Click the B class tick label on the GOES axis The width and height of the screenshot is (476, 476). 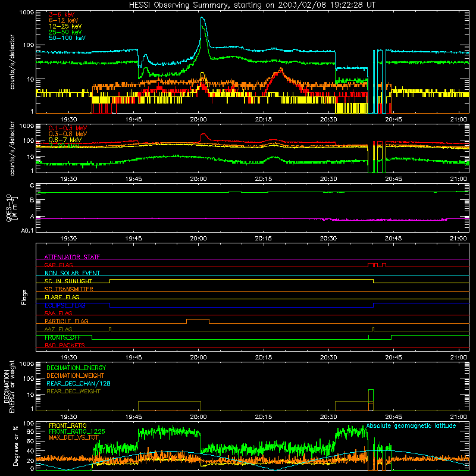32,201
